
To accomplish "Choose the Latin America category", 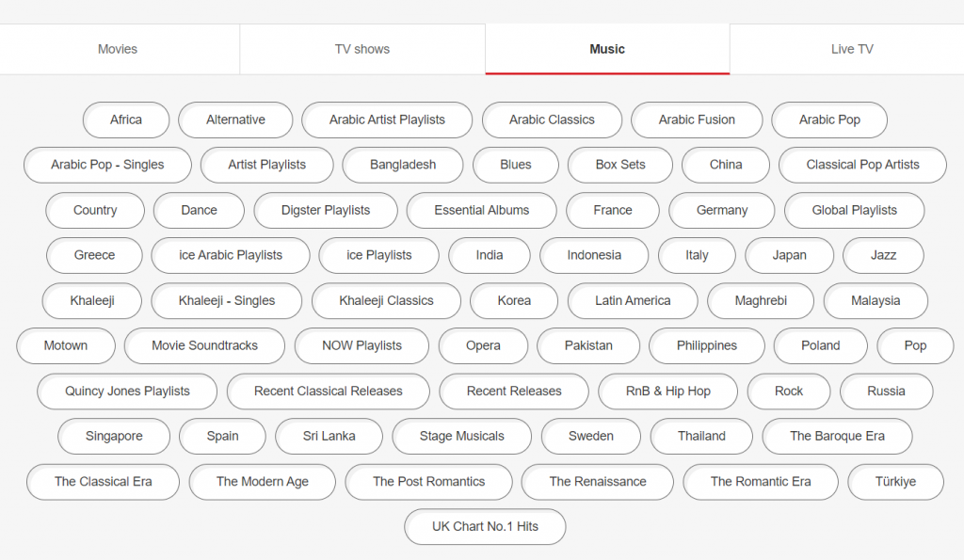I will click(x=633, y=300).
